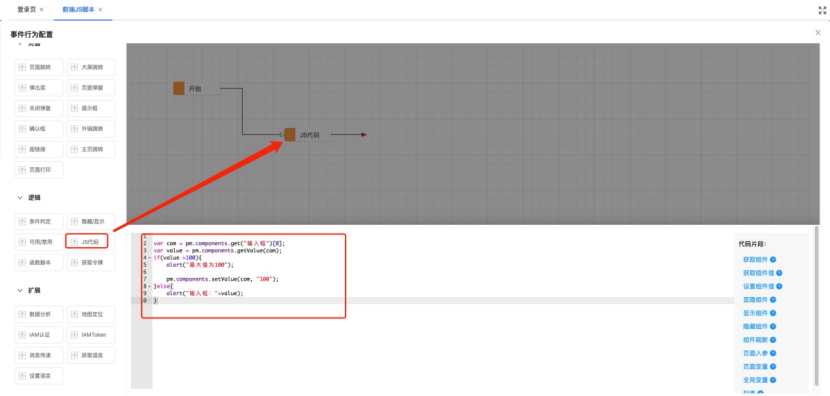Insert the 获取组件值 code snippet
The width and height of the screenshot is (830, 396).
(759, 273)
